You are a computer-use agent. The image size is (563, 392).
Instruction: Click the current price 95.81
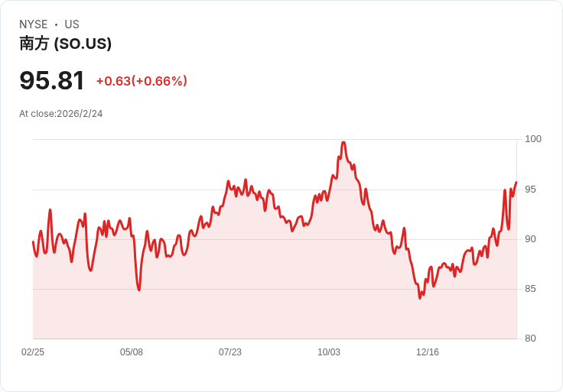pos(51,80)
